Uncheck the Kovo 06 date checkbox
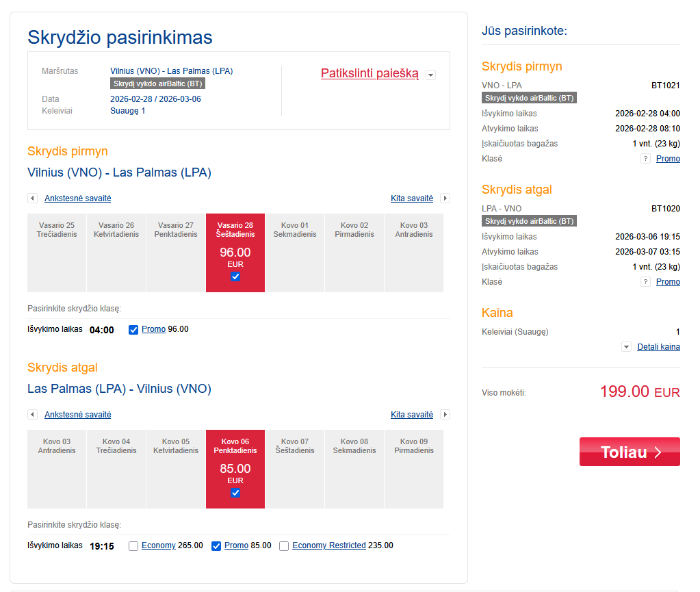Image resolution: width=700 pixels, height=592 pixels. (235, 493)
